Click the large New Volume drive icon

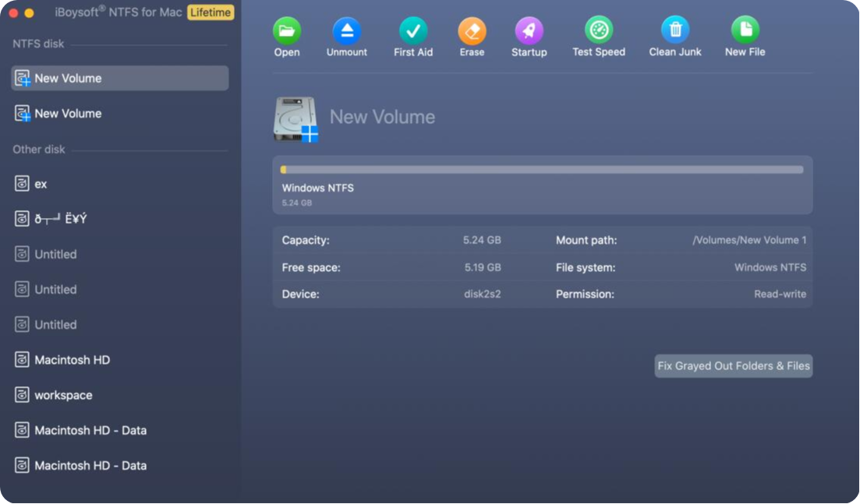click(296, 119)
